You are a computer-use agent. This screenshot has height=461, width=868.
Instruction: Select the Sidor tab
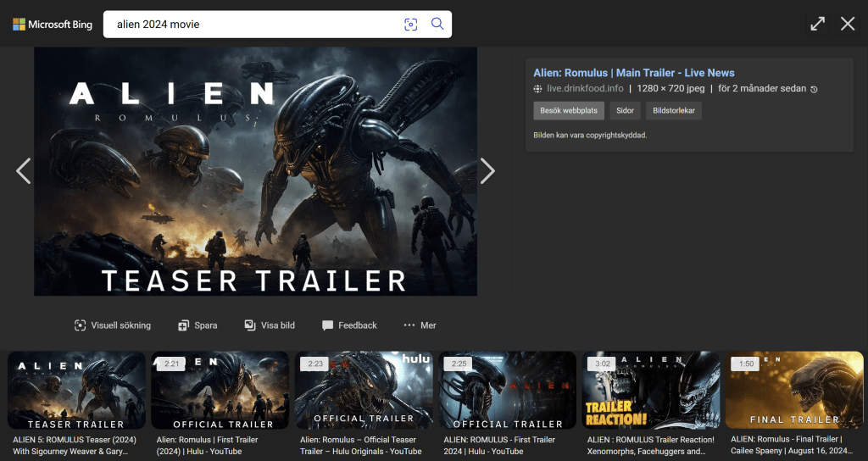pos(625,111)
